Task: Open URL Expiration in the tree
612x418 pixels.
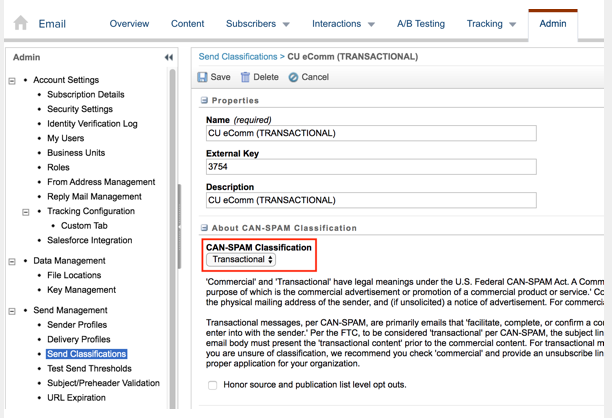Action: pyautogui.click(x=76, y=398)
